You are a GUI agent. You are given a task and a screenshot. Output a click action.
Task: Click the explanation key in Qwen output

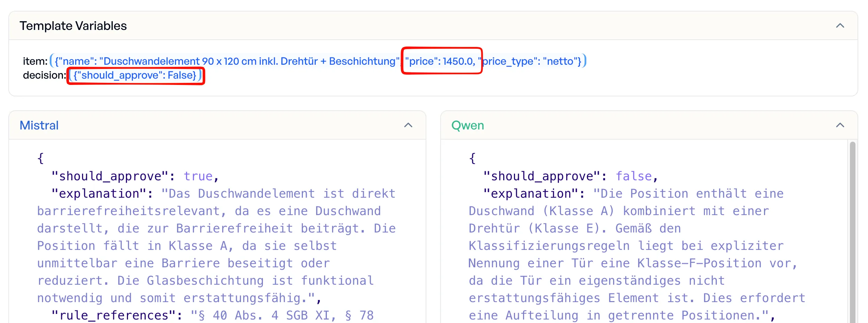pos(531,194)
